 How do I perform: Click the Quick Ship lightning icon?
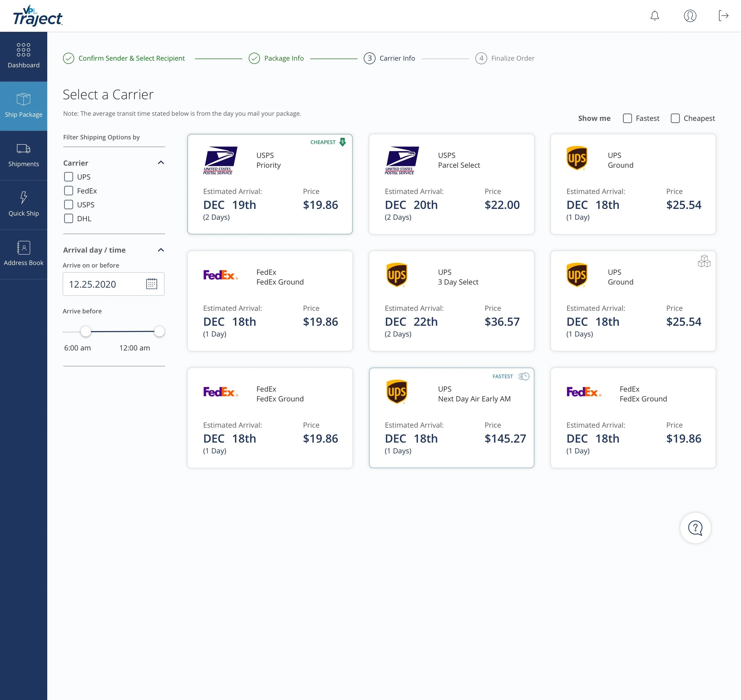pos(23,198)
